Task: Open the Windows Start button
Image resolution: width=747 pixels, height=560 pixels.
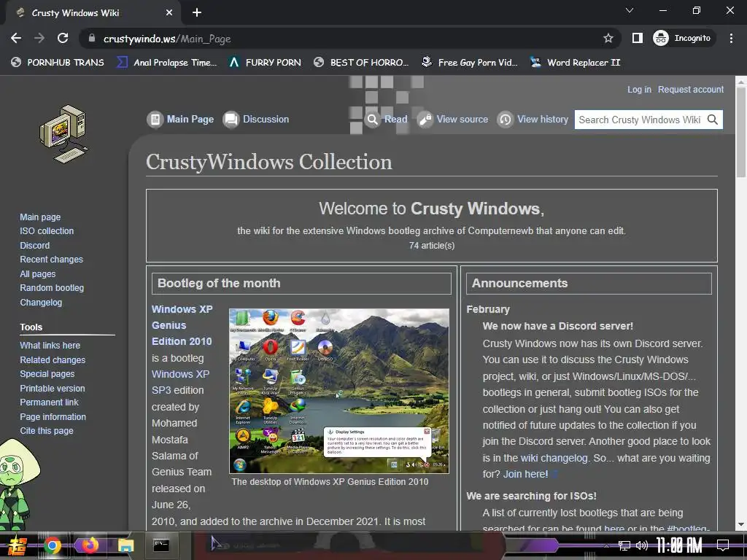Action: (x=17, y=545)
